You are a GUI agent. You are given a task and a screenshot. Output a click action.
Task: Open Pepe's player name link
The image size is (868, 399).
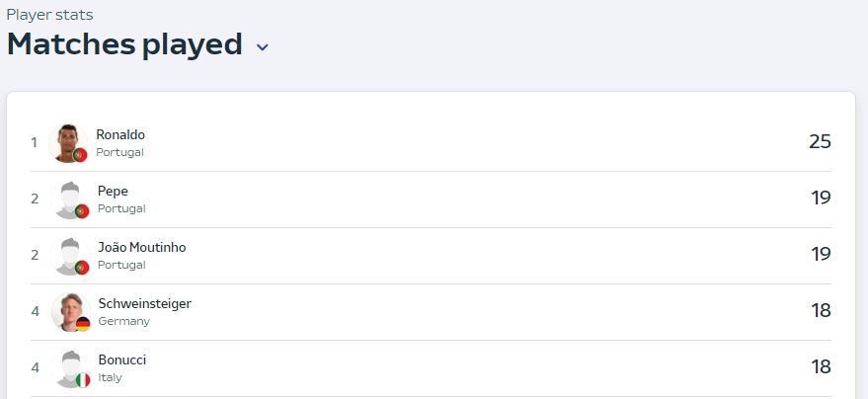click(x=113, y=192)
